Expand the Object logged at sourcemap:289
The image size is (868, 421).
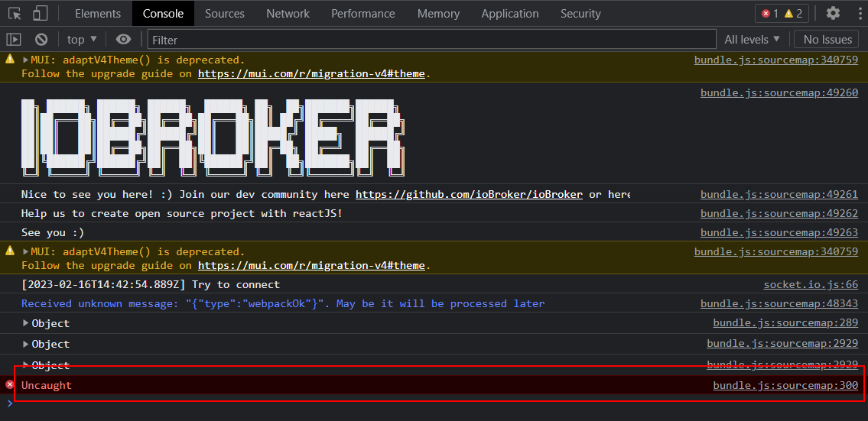click(25, 323)
